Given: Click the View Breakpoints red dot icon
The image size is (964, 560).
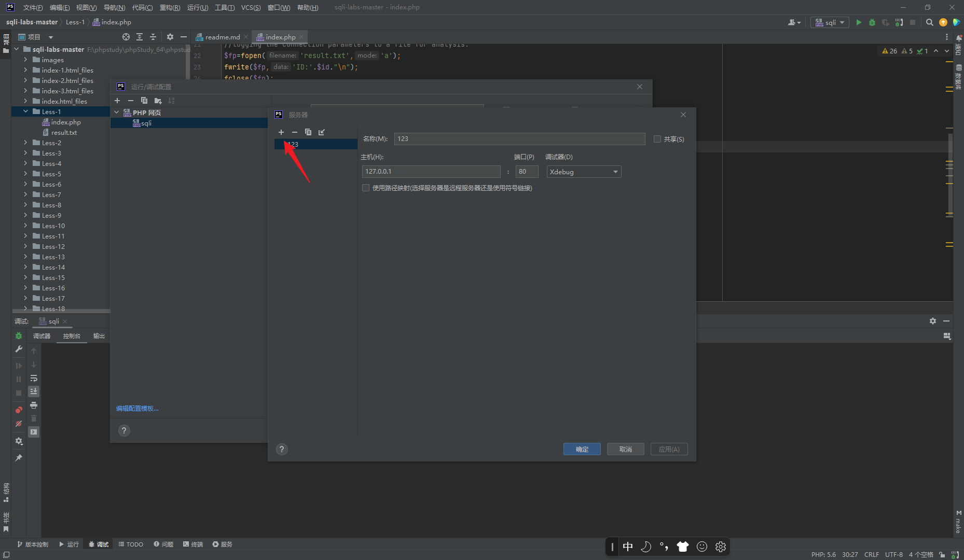Looking at the screenshot, I should (x=18, y=410).
